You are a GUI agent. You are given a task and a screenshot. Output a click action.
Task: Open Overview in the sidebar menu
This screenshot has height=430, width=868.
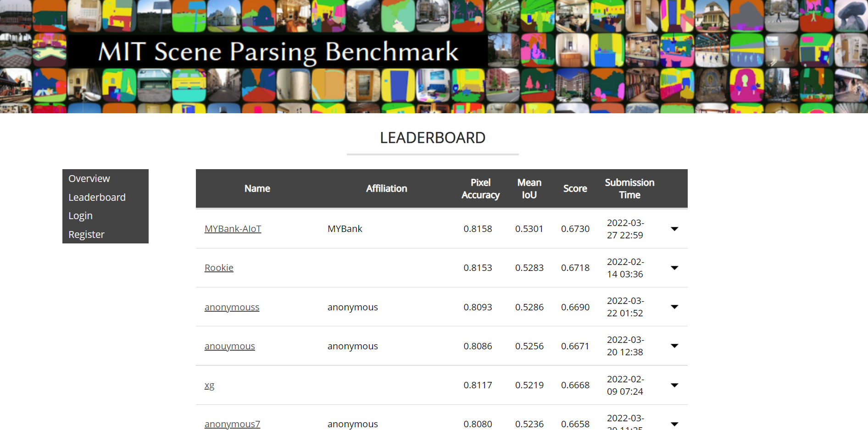[x=89, y=178]
